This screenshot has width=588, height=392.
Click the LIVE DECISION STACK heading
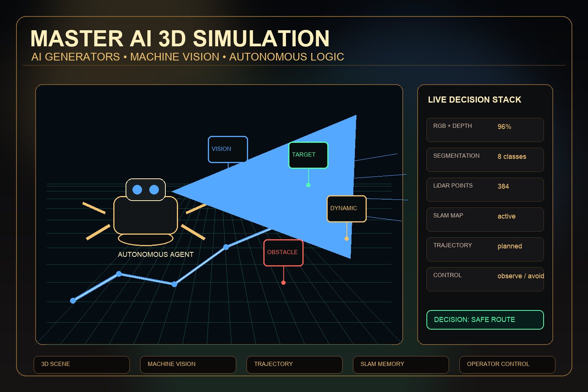click(x=474, y=100)
